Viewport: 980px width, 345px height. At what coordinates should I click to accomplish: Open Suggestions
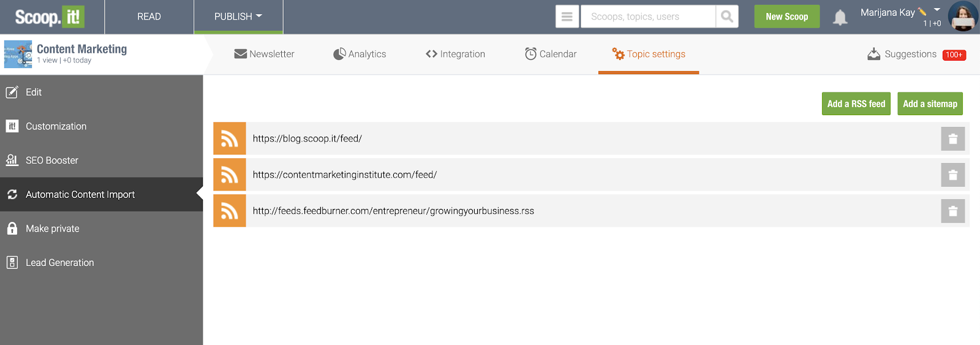click(x=902, y=54)
